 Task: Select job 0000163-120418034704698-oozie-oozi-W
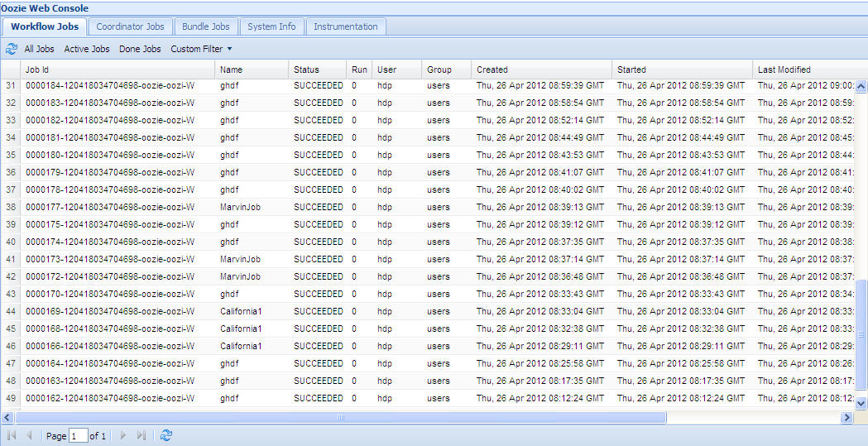[110, 381]
